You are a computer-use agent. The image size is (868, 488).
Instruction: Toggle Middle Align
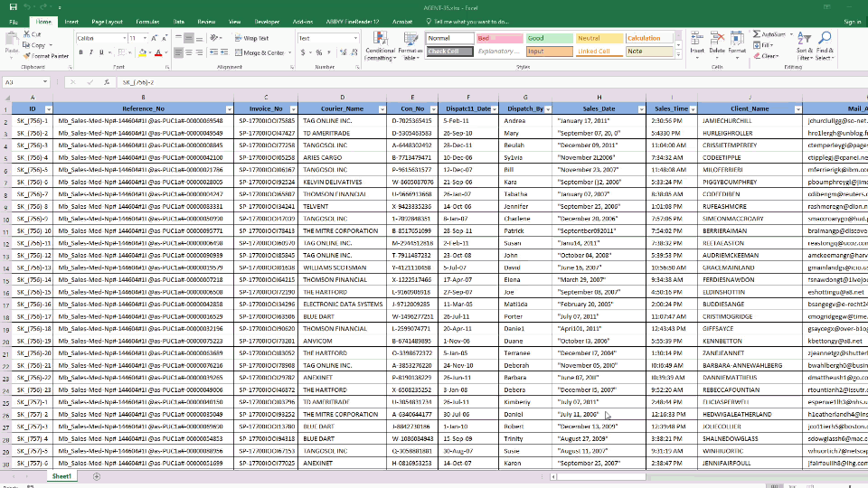click(189, 38)
